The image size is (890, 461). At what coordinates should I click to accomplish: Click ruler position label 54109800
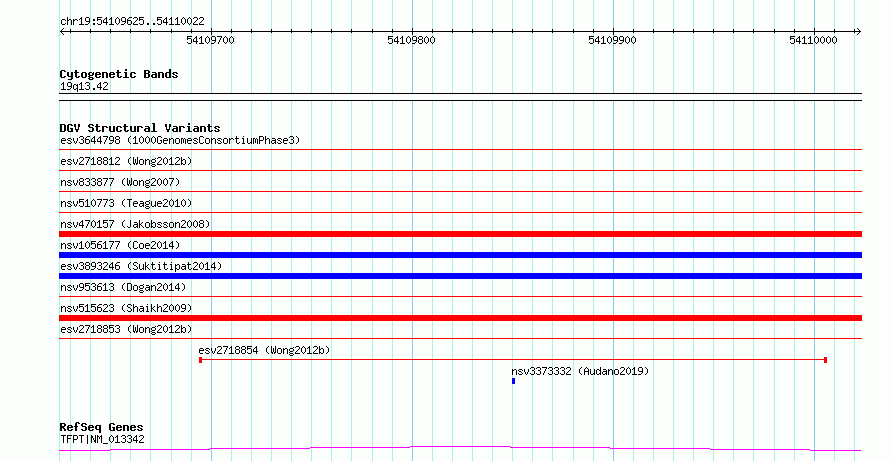pos(412,40)
